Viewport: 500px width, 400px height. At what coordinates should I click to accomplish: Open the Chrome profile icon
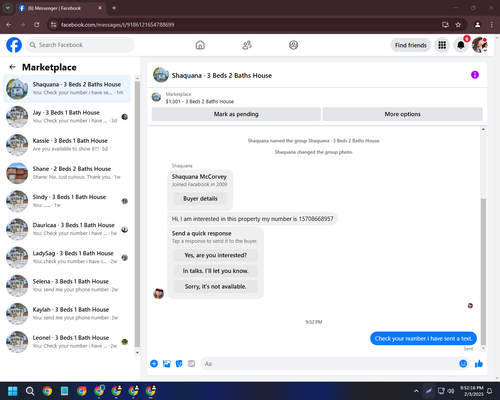click(477, 25)
